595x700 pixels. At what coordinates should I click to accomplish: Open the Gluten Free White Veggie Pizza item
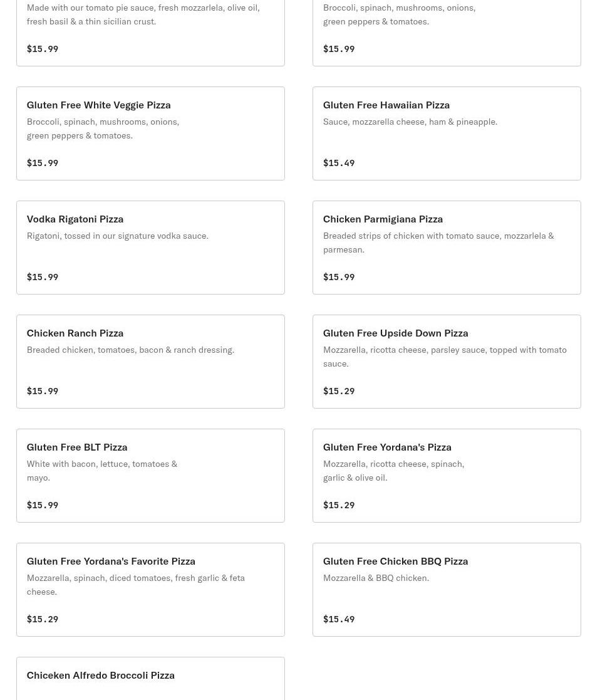point(150,133)
